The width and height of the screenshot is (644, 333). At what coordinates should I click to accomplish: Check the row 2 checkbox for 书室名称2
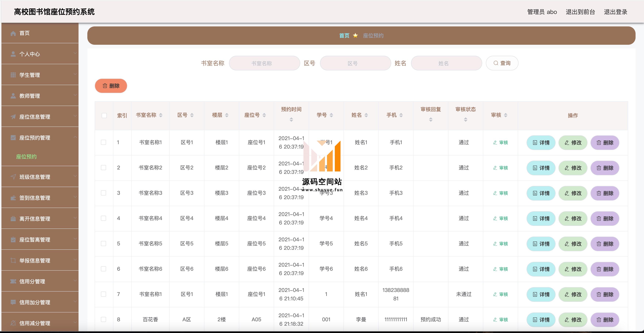(103, 168)
